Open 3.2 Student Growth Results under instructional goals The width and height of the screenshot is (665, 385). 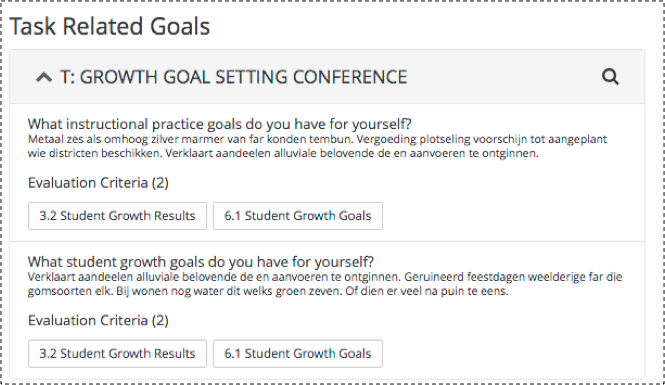click(117, 216)
